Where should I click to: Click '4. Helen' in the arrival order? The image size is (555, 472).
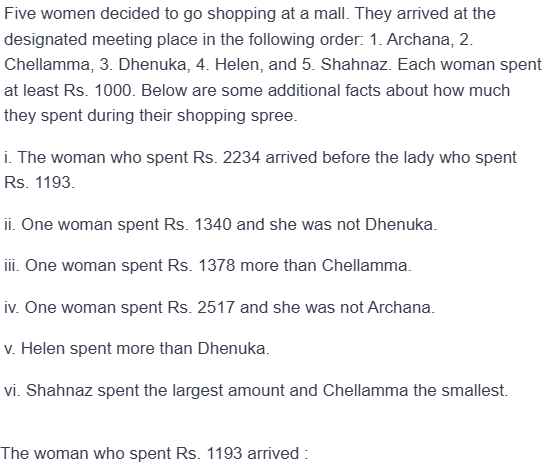228,65
